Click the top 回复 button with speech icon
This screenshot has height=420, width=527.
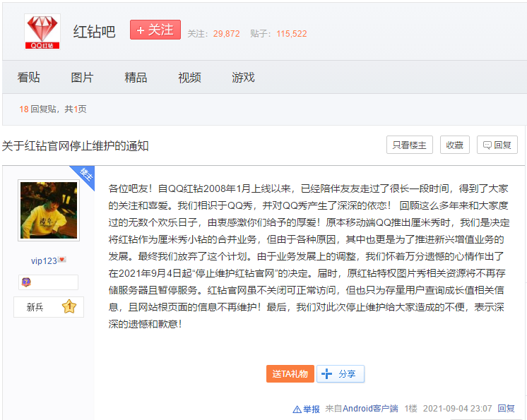pos(497,145)
